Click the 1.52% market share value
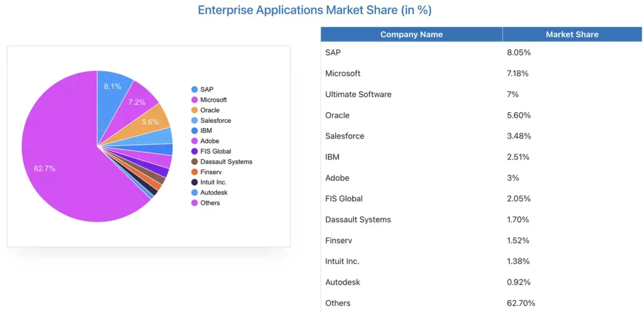 pos(518,240)
